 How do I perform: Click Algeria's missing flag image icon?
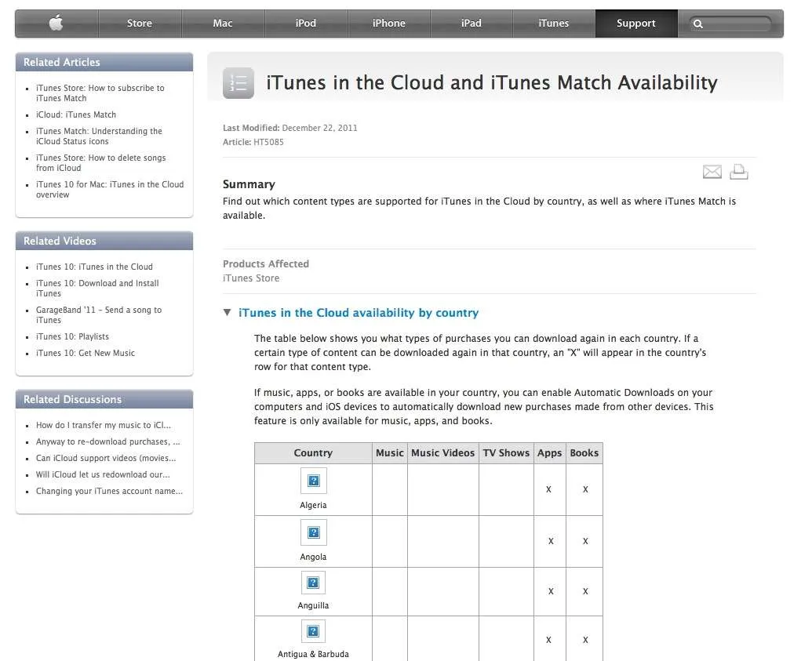[x=314, y=481]
